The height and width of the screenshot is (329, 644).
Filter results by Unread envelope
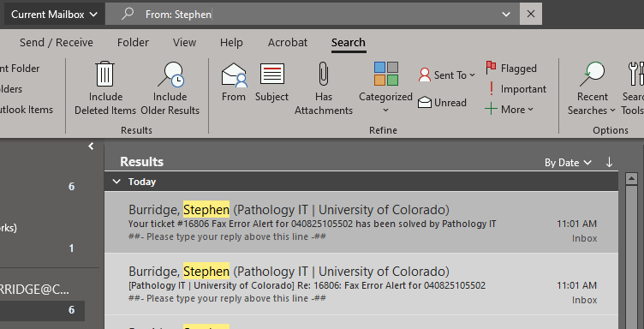tap(442, 103)
